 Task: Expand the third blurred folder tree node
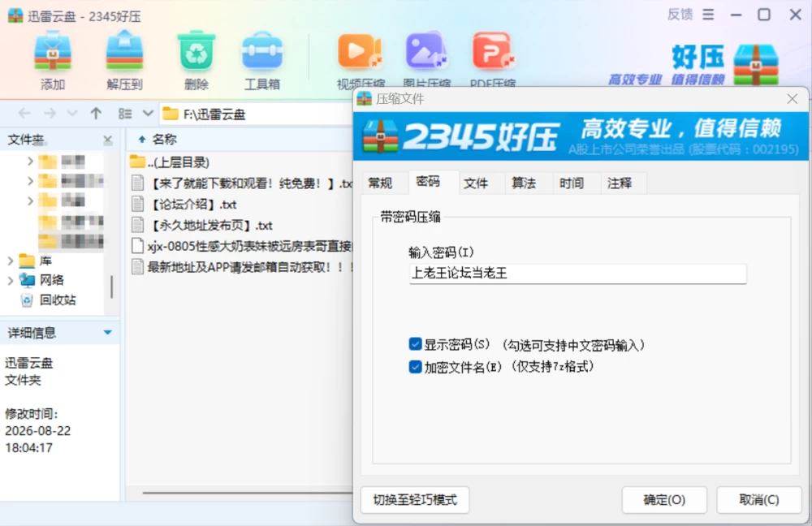click(x=30, y=200)
